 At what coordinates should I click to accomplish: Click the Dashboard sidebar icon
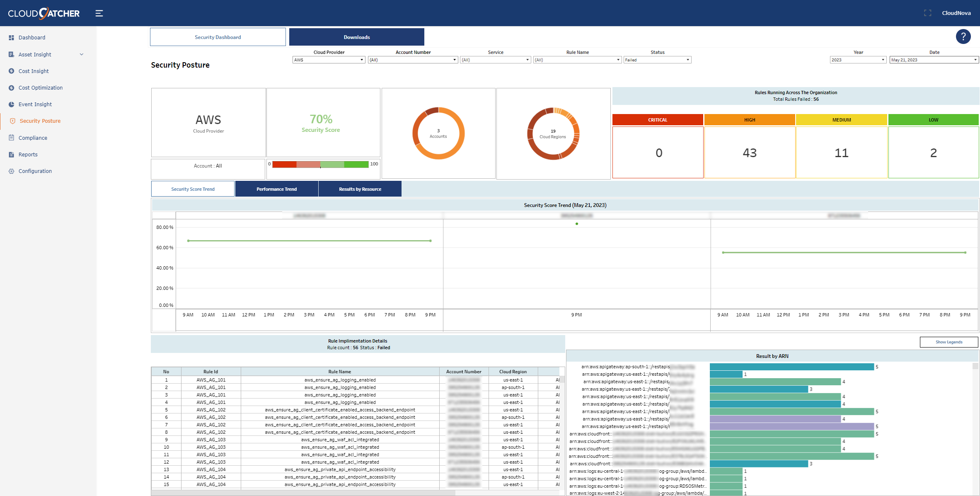[x=11, y=37]
